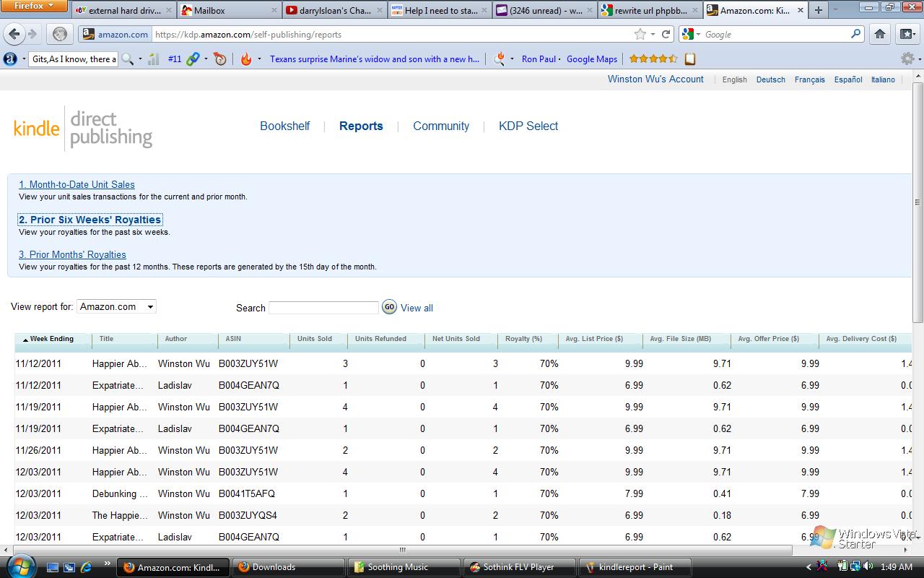
Task: Click the hot search magnifier icon
Action: point(499,59)
